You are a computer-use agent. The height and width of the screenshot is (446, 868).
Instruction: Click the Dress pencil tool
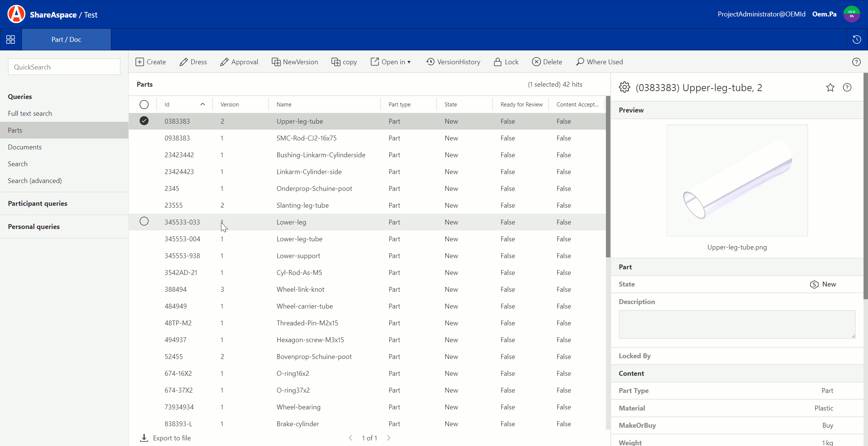pyautogui.click(x=193, y=62)
